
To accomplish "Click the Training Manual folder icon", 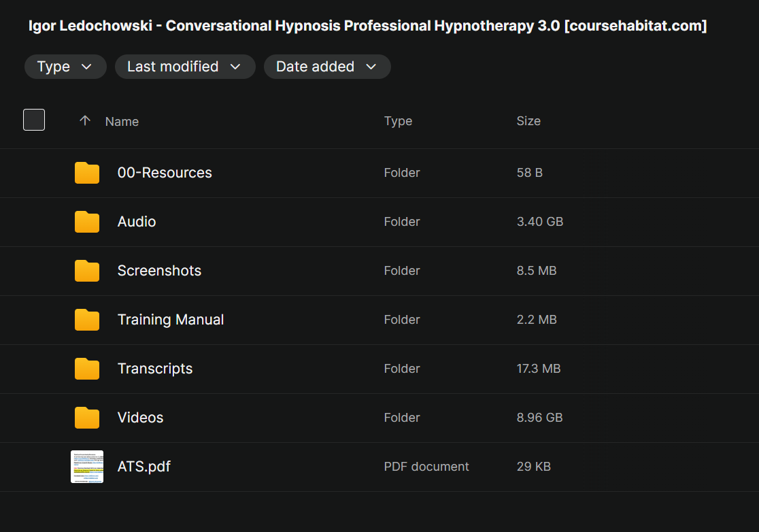I will pyautogui.click(x=87, y=320).
